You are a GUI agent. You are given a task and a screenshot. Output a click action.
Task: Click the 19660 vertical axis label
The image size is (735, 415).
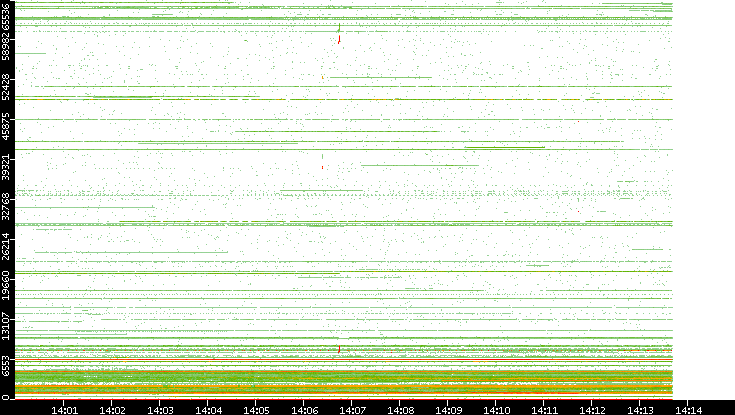[x=8, y=285]
